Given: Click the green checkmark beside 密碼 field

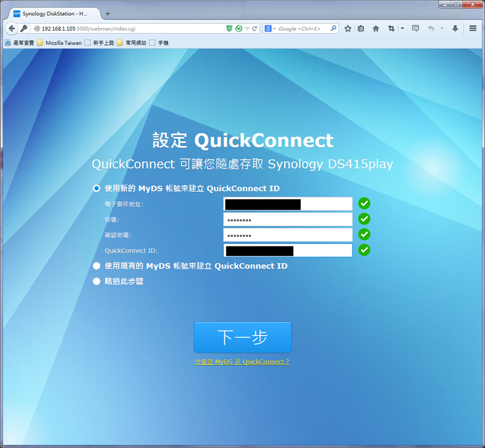Looking at the screenshot, I should point(364,219).
